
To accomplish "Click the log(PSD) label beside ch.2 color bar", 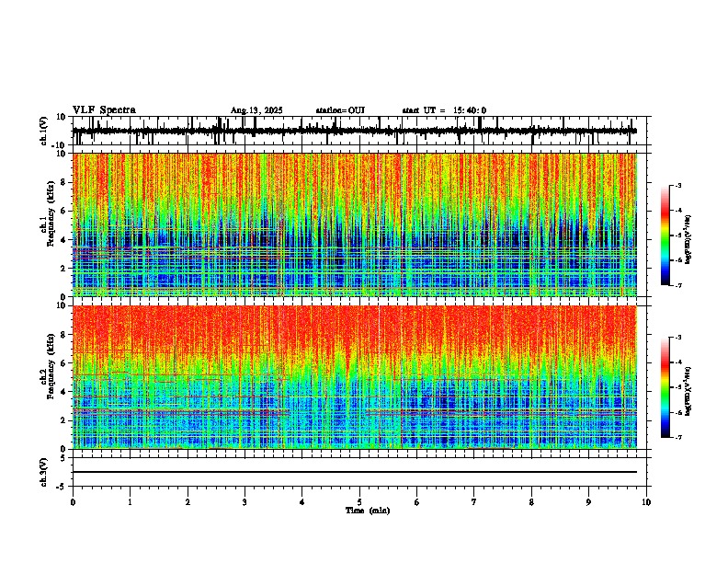I will click(x=688, y=391).
